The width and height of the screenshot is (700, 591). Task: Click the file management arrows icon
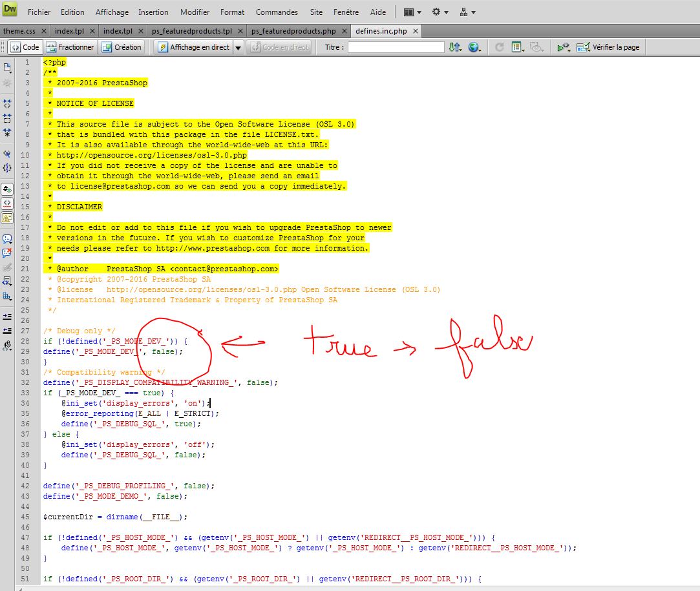(x=455, y=47)
